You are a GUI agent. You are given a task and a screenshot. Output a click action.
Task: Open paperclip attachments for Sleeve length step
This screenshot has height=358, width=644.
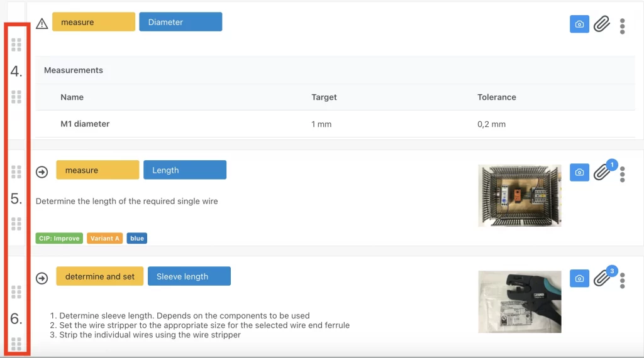[602, 279]
